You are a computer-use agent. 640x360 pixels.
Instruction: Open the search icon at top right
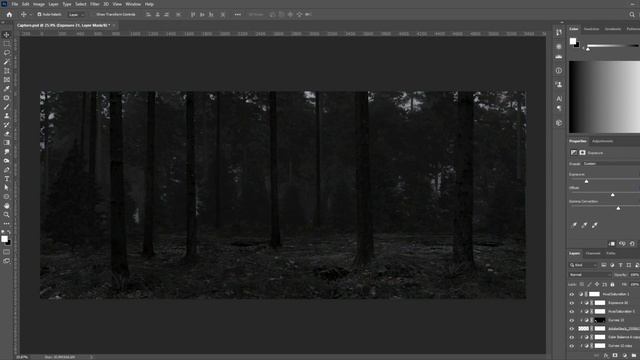point(632,14)
